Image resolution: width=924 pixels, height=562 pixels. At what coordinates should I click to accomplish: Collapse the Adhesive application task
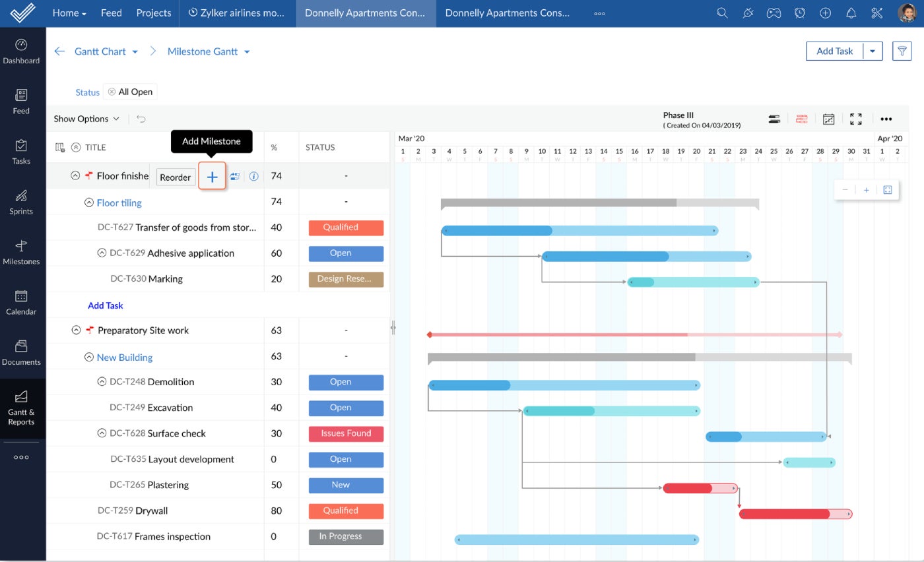click(102, 253)
